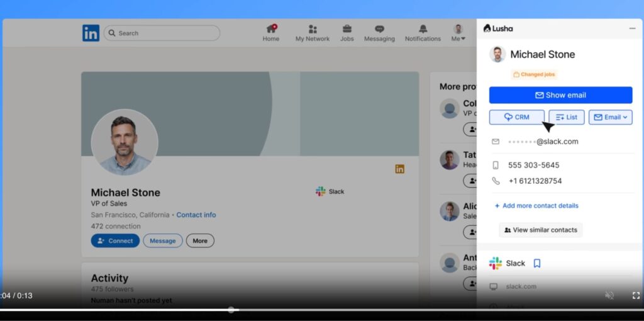644x321 pixels.
Task: Click the Show email button
Action: (560, 95)
